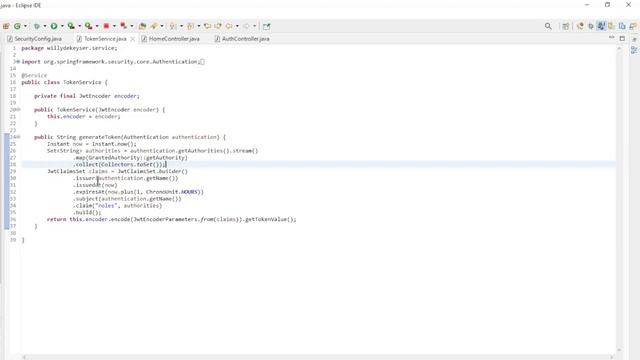
Task: Click the Maximize editor area icon
Action: 622,38
